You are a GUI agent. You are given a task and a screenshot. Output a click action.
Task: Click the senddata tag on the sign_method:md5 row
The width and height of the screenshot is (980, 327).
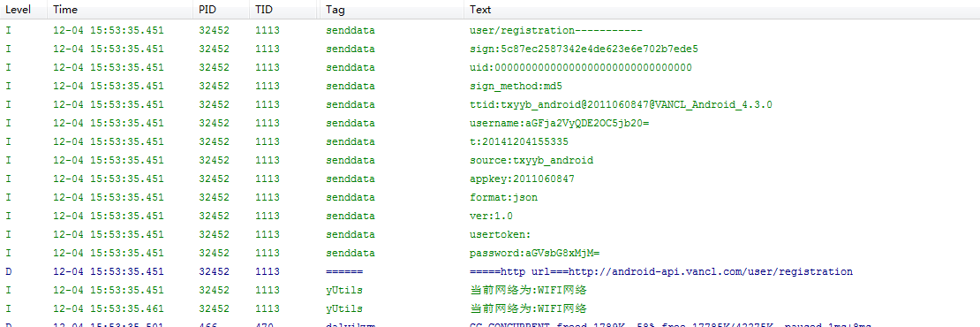tap(350, 86)
